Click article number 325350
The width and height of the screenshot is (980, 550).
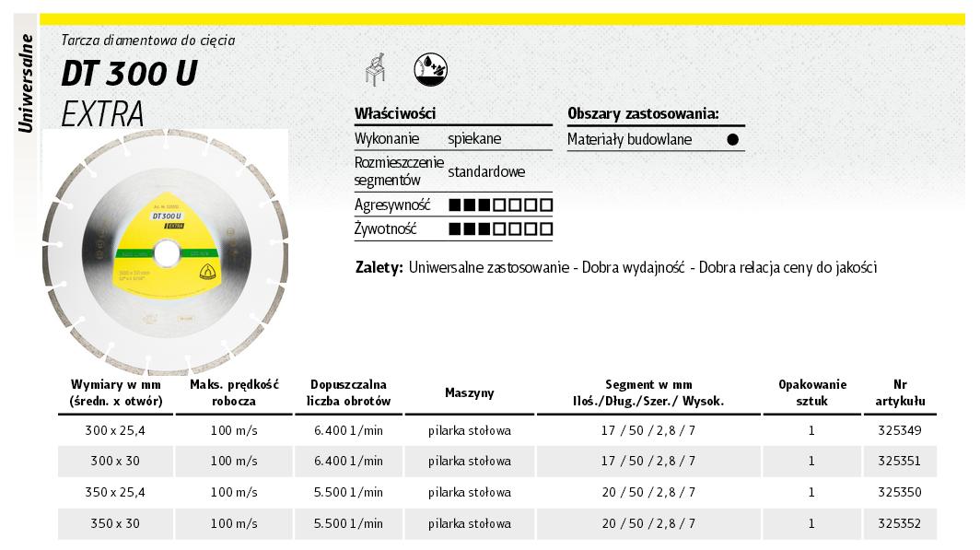[x=899, y=493]
